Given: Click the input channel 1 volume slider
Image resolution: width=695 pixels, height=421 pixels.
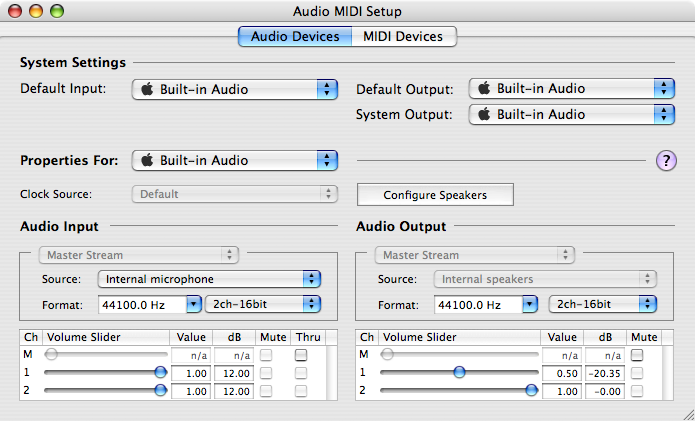Looking at the screenshot, I should pyautogui.click(x=106, y=373).
